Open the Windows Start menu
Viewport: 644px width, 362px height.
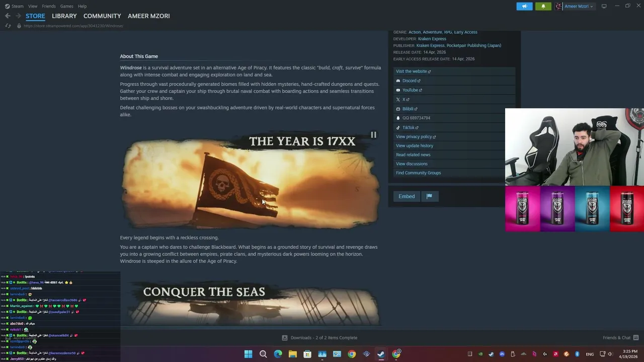248,354
